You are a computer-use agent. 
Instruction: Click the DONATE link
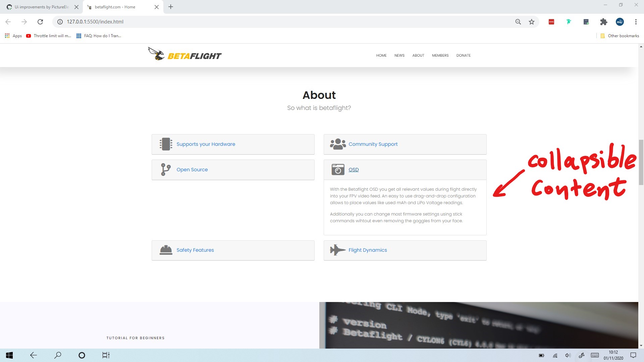pos(463,55)
